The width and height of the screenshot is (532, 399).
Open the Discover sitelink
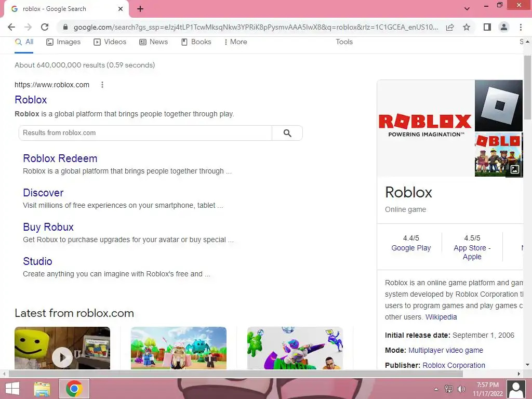point(43,193)
